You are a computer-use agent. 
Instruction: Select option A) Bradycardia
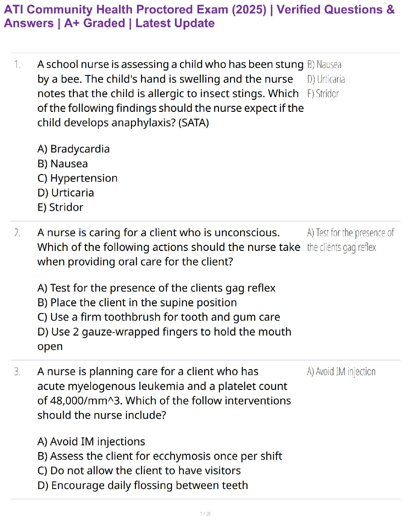(x=74, y=149)
